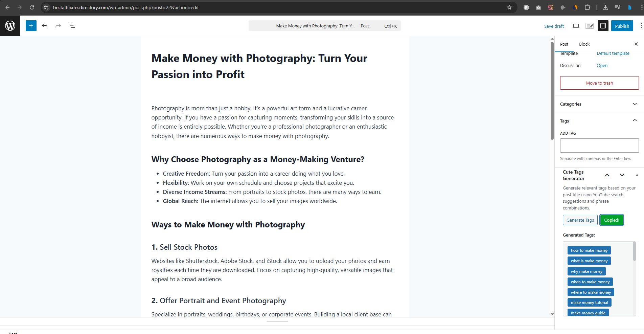Open the browser Extensions puzzle icon
644x334 pixels.
588,7
